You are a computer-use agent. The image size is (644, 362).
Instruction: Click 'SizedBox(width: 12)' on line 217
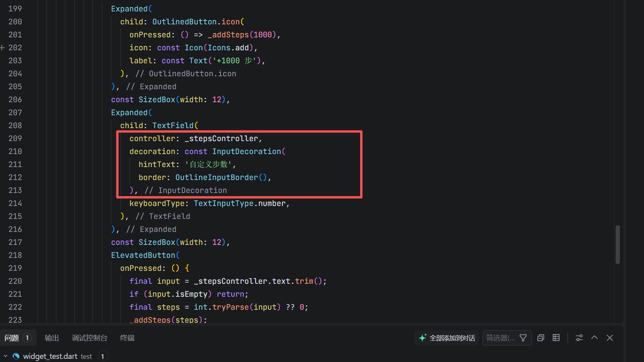coord(182,242)
